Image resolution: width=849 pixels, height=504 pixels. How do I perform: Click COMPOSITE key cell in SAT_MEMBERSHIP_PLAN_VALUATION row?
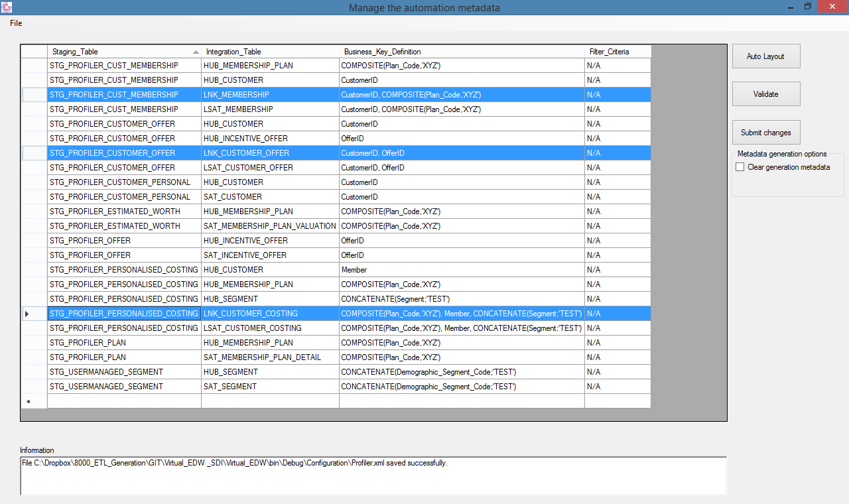point(462,226)
